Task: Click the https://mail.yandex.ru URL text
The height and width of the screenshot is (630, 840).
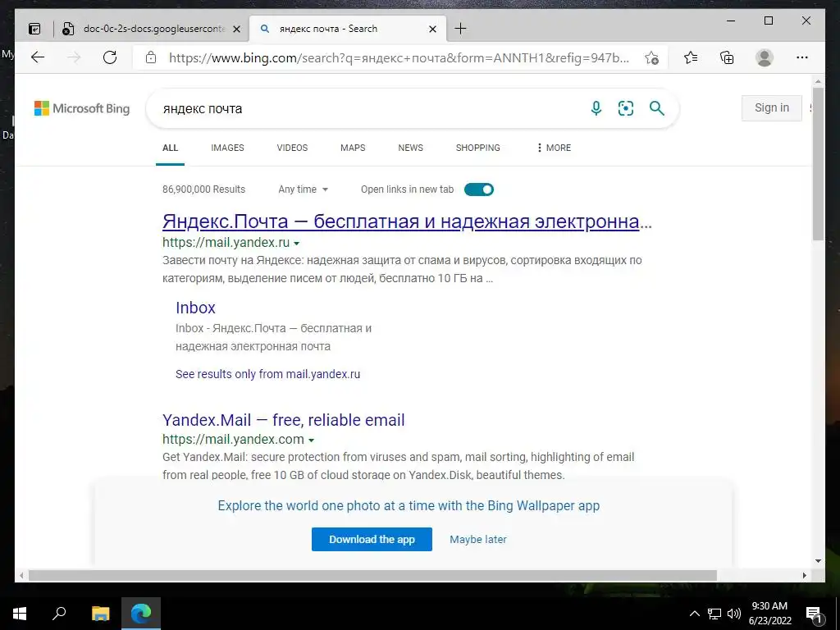Action: coord(226,242)
